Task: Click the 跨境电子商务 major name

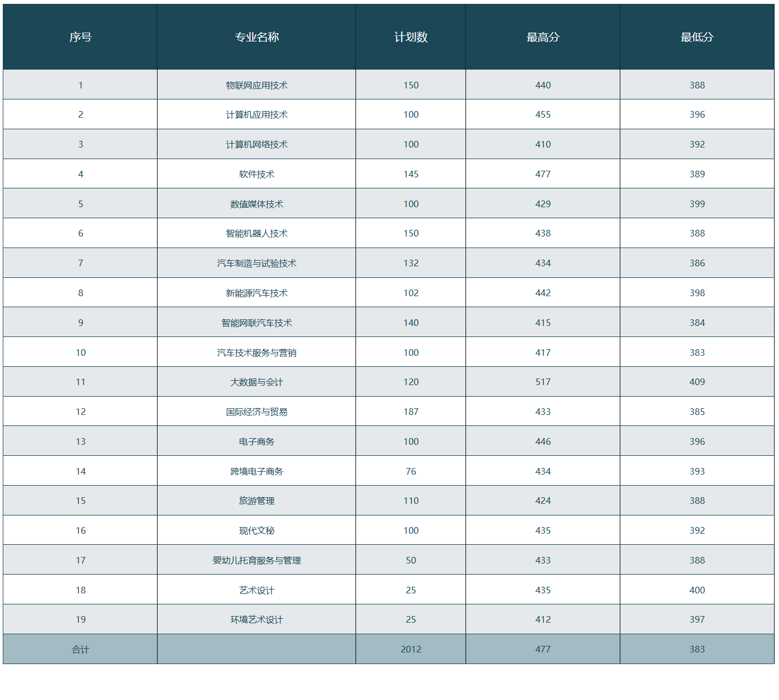Action: [257, 471]
